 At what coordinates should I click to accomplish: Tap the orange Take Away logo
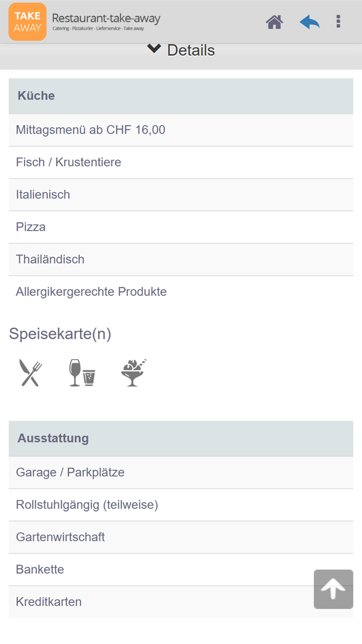tap(28, 22)
